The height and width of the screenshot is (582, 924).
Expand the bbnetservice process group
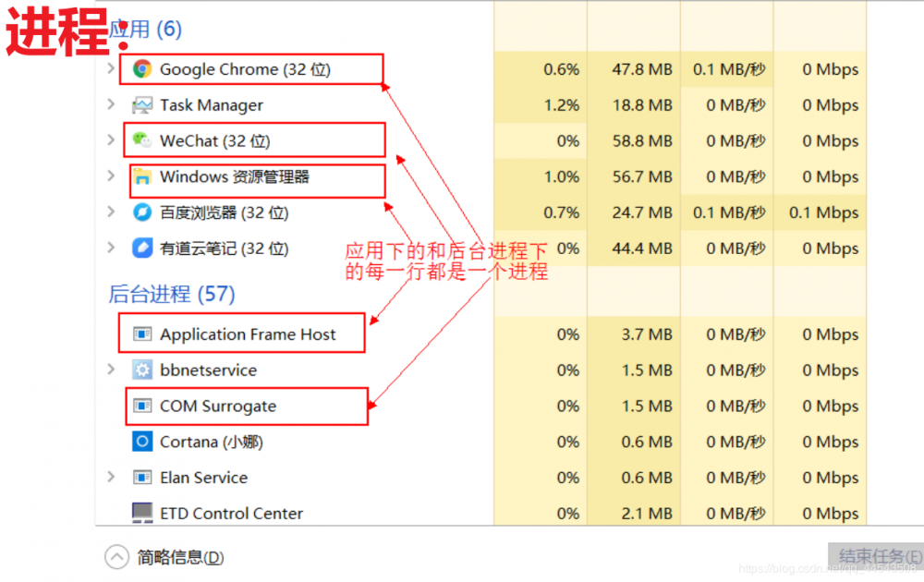tap(109, 370)
